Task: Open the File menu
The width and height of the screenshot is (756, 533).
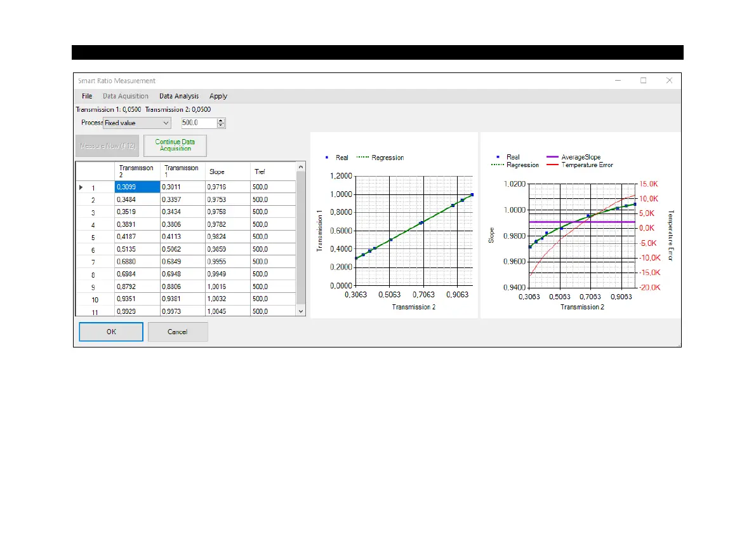Action: [87, 96]
